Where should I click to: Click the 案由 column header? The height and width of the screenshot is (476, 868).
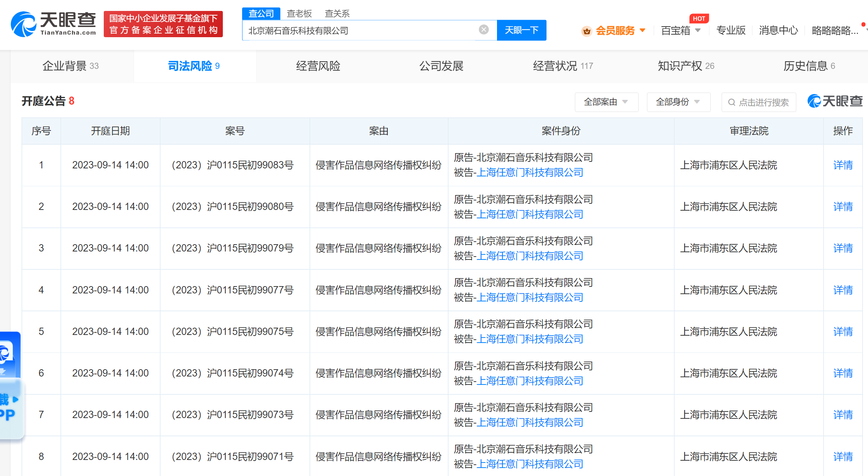click(x=379, y=131)
